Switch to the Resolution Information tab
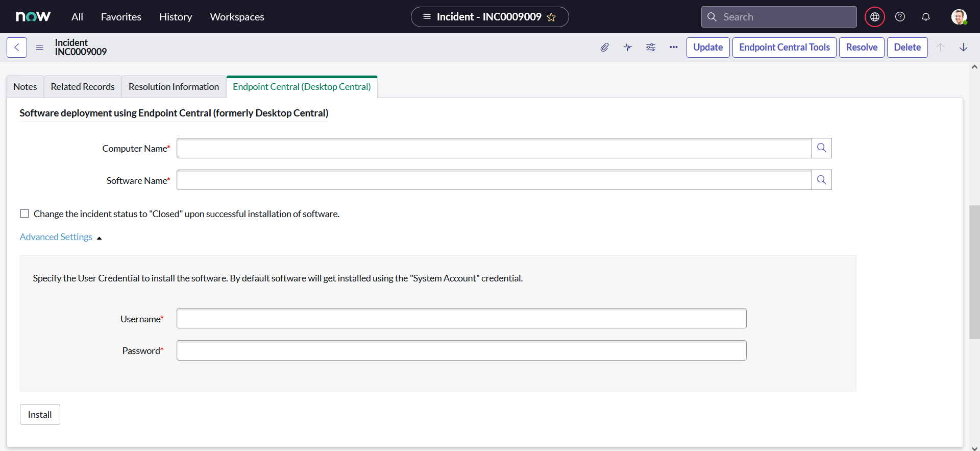The width and height of the screenshot is (980, 451). pyautogui.click(x=174, y=87)
